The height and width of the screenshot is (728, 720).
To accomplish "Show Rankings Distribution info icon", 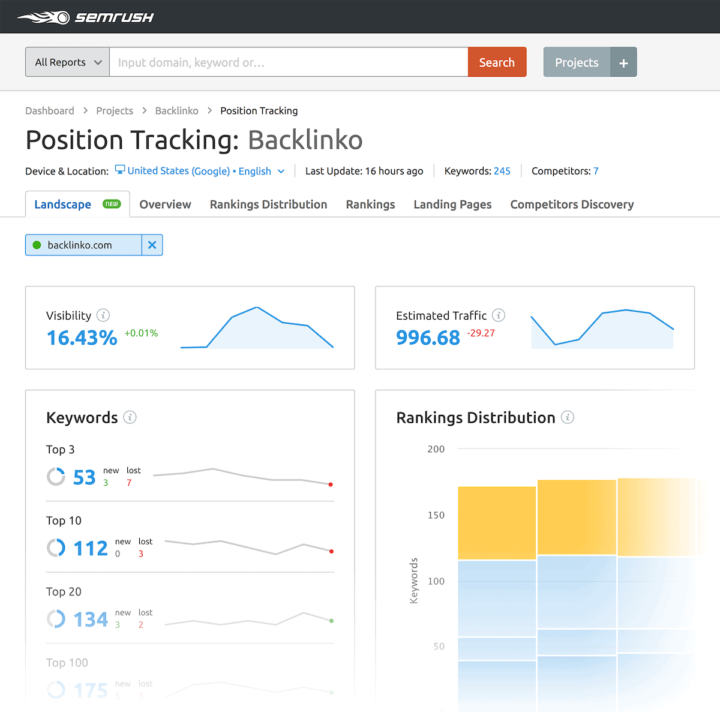I will pos(568,417).
